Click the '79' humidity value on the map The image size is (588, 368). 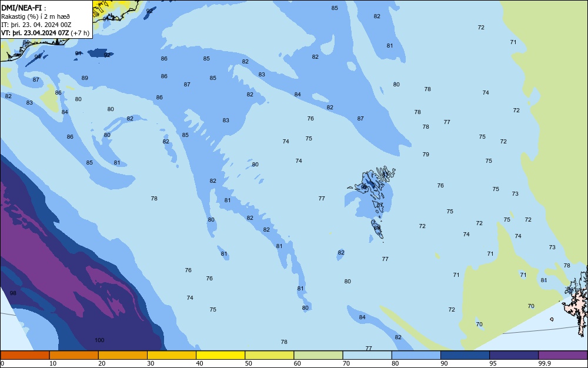426,155
